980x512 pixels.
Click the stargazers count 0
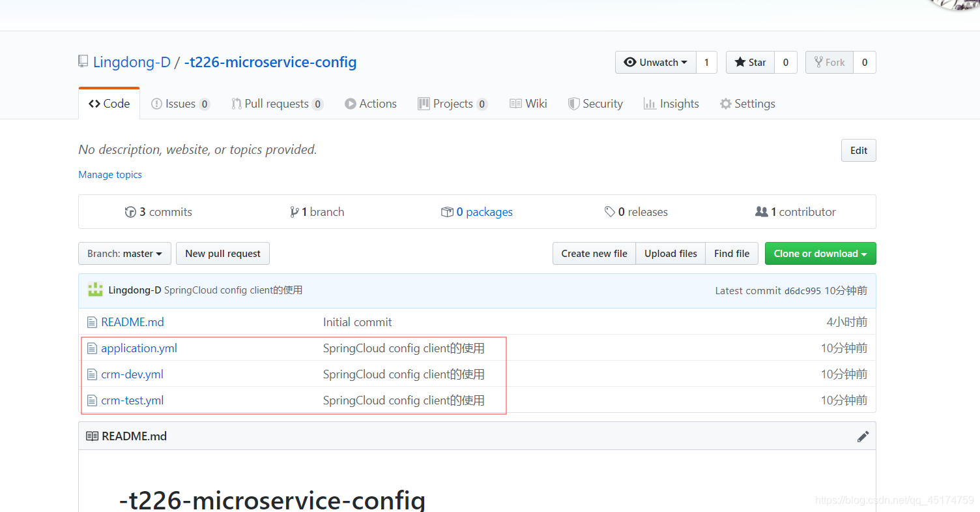coord(786,63)
